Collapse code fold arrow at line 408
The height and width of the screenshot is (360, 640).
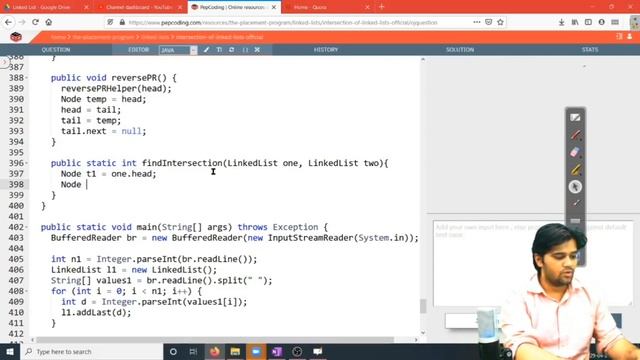tap(27, 291)
